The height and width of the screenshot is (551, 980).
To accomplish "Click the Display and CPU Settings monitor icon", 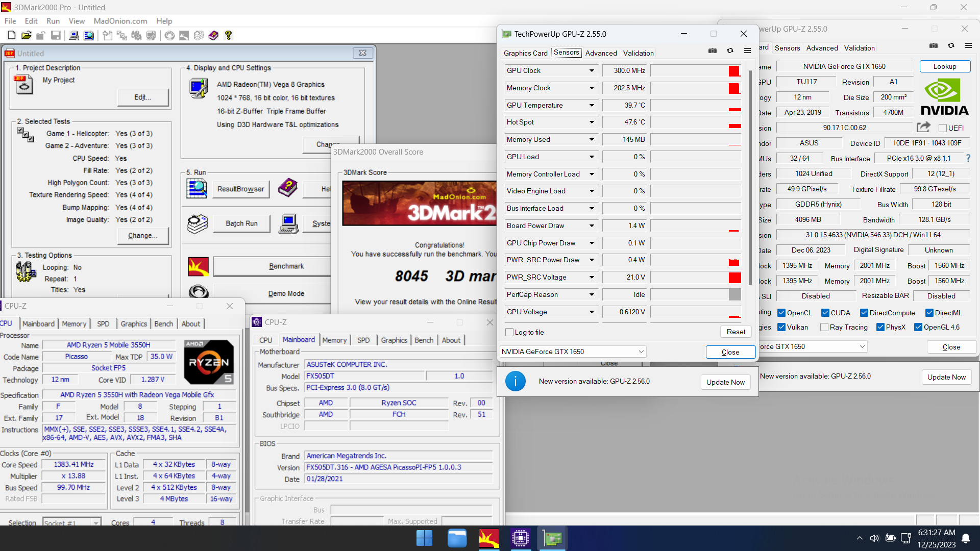I will click(198, 89).
